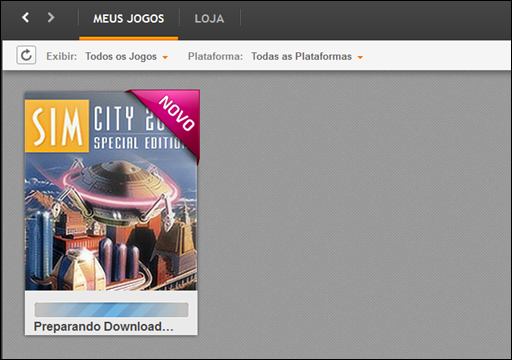Click the Preparando Download status text
This screenshot has width=512, height=360.
tap(104, 327)
